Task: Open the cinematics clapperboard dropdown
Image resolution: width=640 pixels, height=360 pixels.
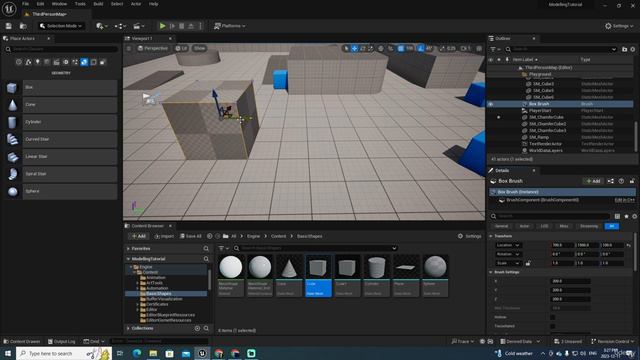Action: coord(139,26)
